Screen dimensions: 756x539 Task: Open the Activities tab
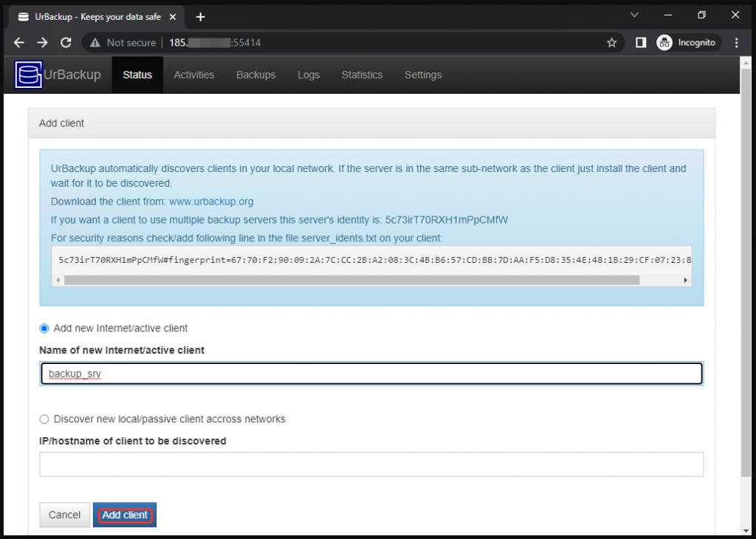pyautogui.click(x=193, y=75)
